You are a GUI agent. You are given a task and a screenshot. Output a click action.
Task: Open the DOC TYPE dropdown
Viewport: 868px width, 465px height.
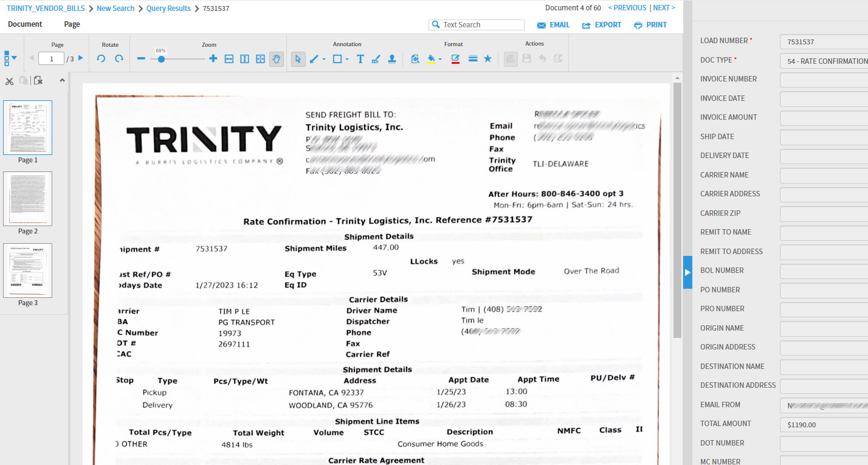(824, 61)
